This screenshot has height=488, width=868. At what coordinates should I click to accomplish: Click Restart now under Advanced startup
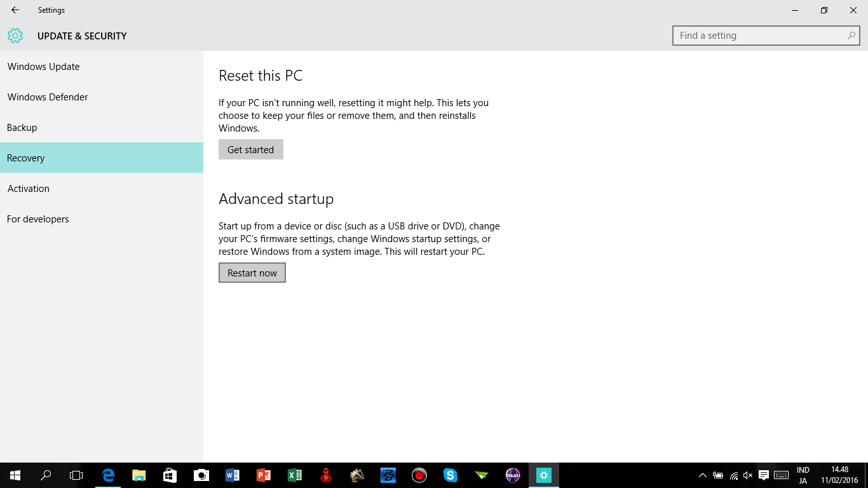(252, 272)
